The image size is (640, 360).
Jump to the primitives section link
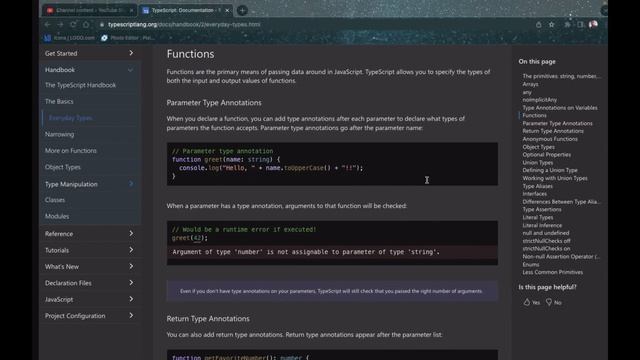[x=562, y=76]
